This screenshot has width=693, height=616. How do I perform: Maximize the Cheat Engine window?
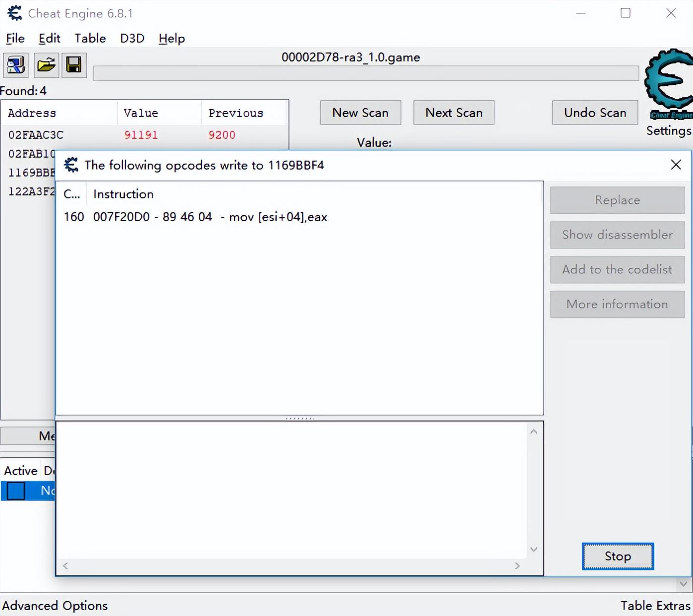click(x=626, y=13)
